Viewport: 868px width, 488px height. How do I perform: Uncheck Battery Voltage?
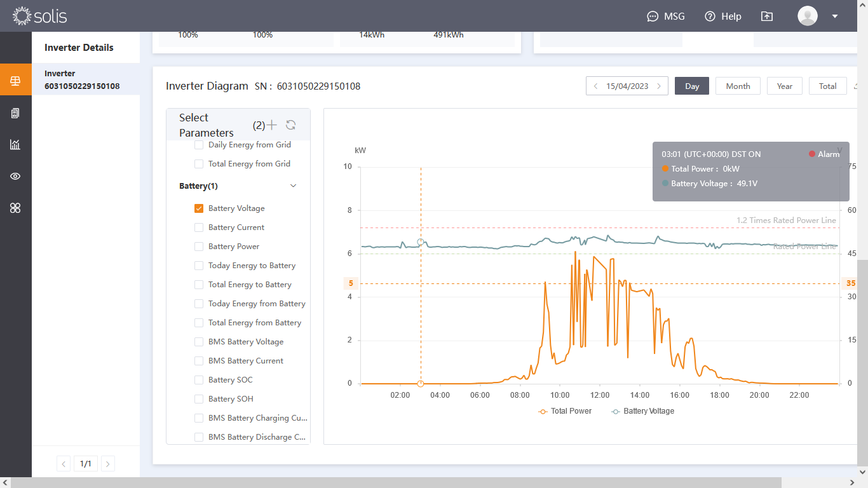[199, 208]
